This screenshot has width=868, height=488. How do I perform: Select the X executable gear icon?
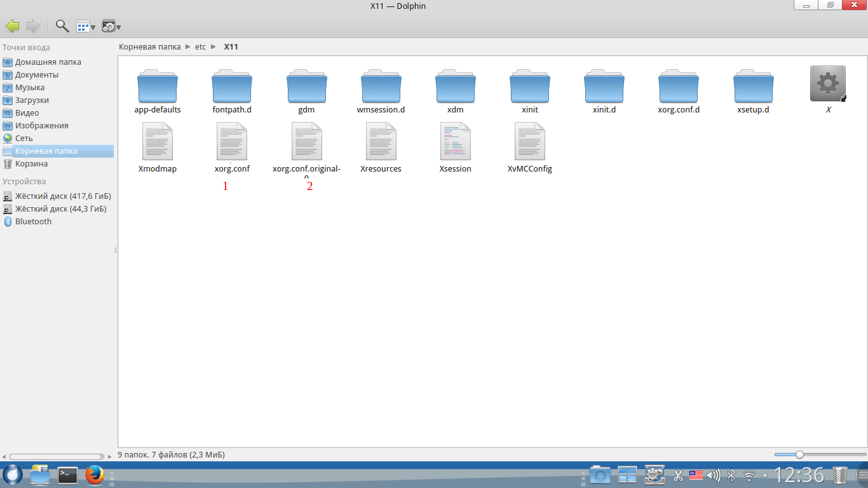pos(828,84)
